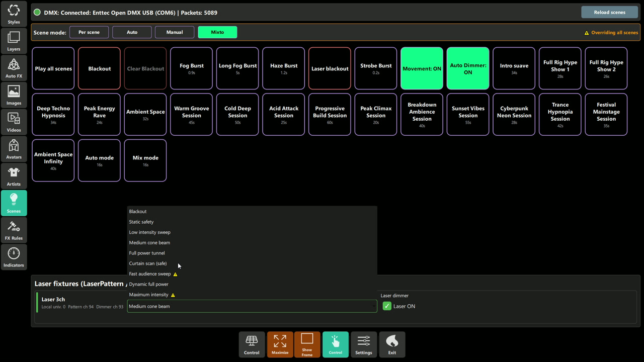Select Mixto scene mode
Screen dimensions: 644x362
pyautogui.click(x=217, y=32)
